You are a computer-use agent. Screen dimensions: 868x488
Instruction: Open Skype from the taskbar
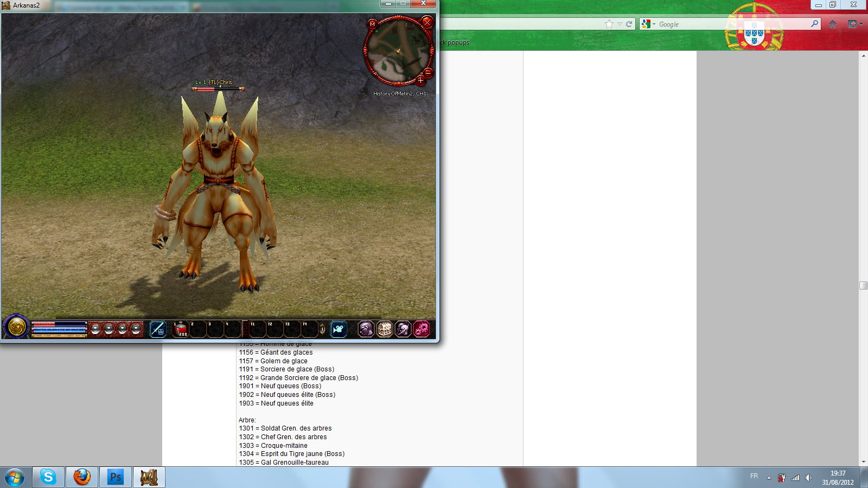48,477
